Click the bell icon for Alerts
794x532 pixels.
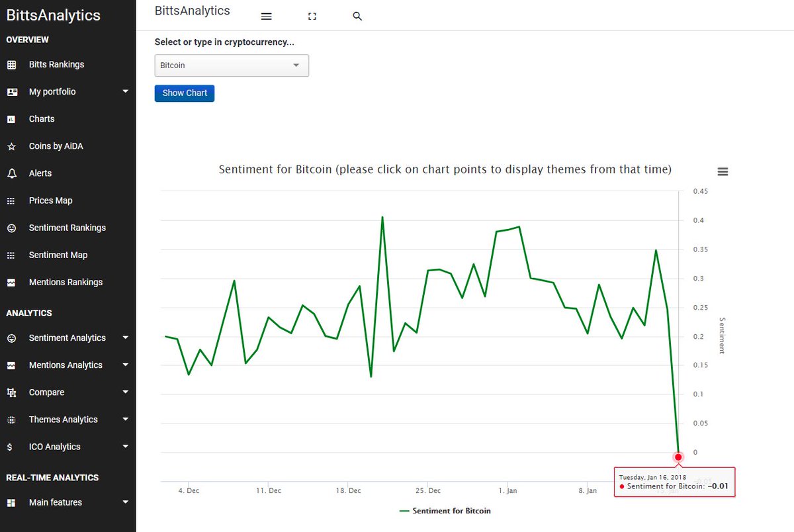[11, 173]
